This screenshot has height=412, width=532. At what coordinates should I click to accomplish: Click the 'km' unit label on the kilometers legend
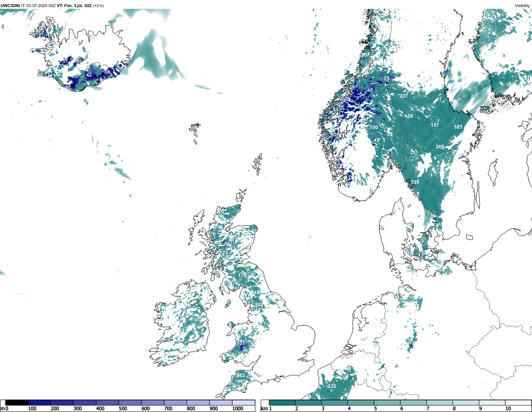[x=264, y=409]
